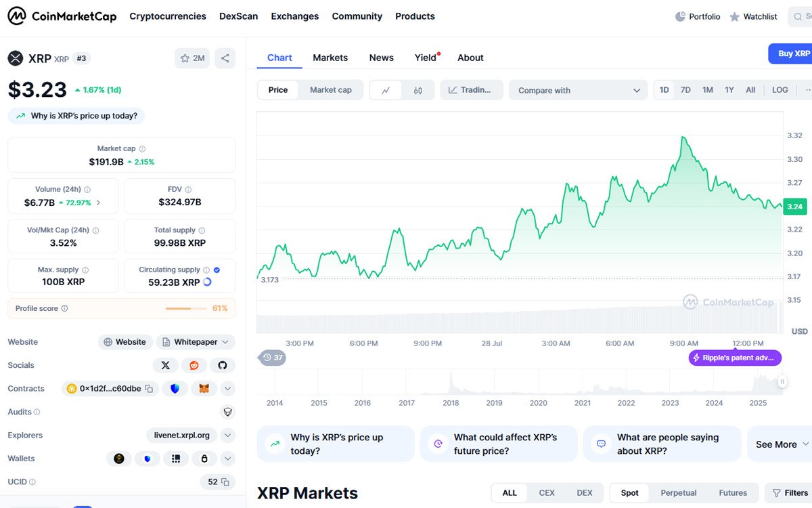
Task: Copy the UCID value 52
Action: click(x=225, y=482)
